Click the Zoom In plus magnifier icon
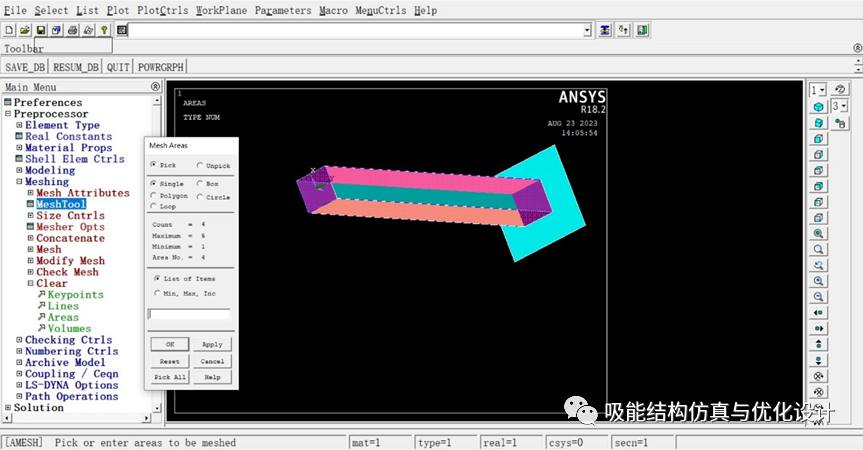 pyautogui.click(x=818, y=281)
